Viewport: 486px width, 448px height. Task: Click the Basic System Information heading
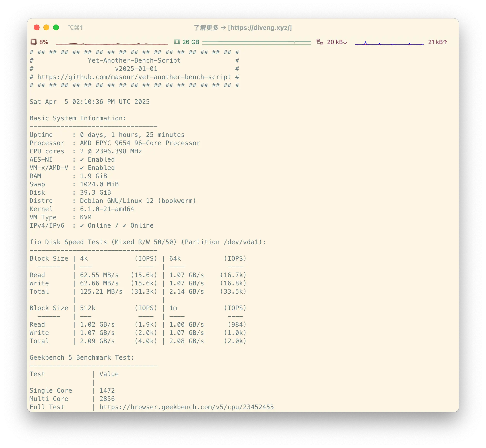(78, 118)
